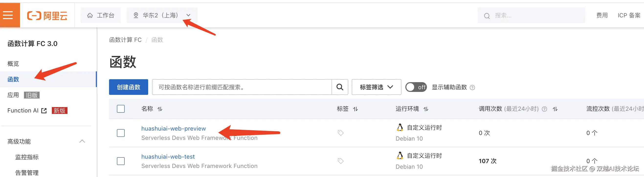Click the function search magnifier icon
644x177 pixels.
(x=340, y=87)
